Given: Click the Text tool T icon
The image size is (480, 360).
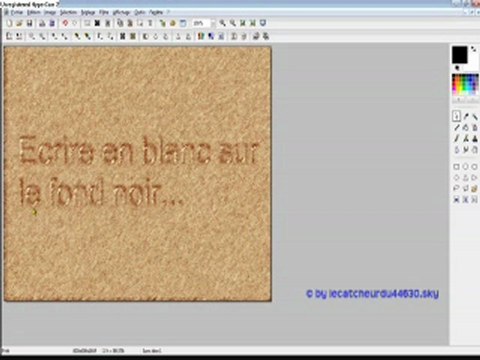Looking at the screenshot, I should (150, 23).
